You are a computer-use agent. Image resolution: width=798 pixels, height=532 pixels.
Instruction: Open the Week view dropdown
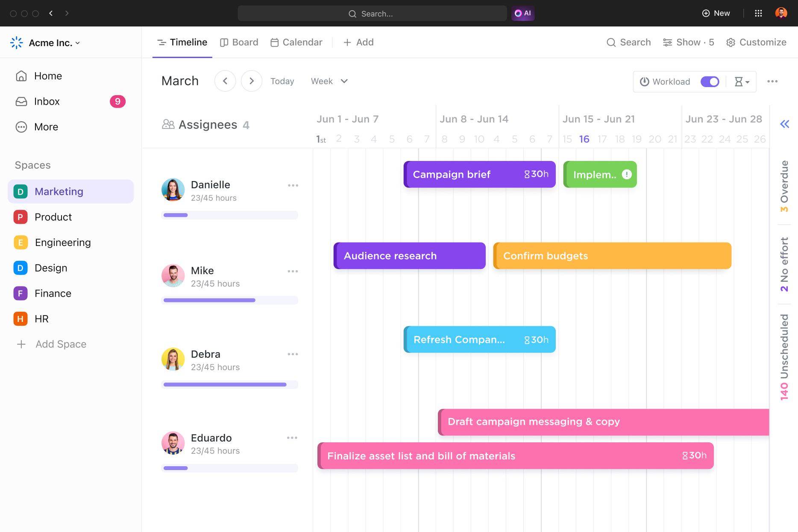[x=329, y=81]
